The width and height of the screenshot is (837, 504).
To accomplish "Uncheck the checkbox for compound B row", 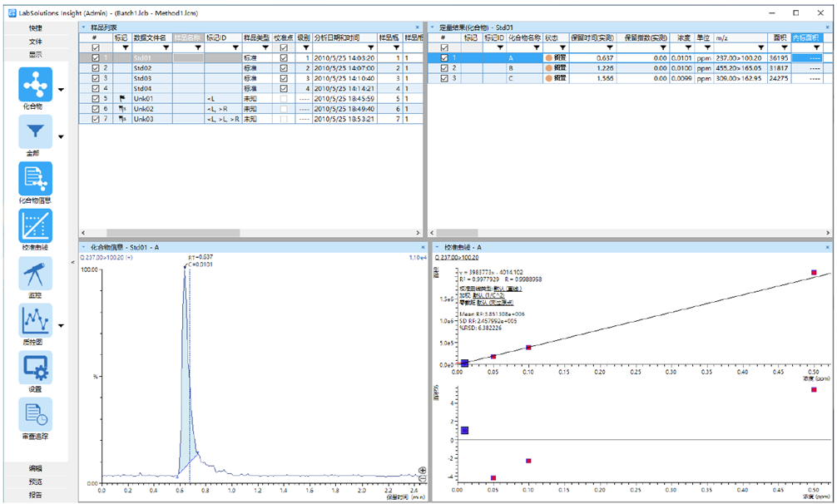I will click(x=443, y=68).
